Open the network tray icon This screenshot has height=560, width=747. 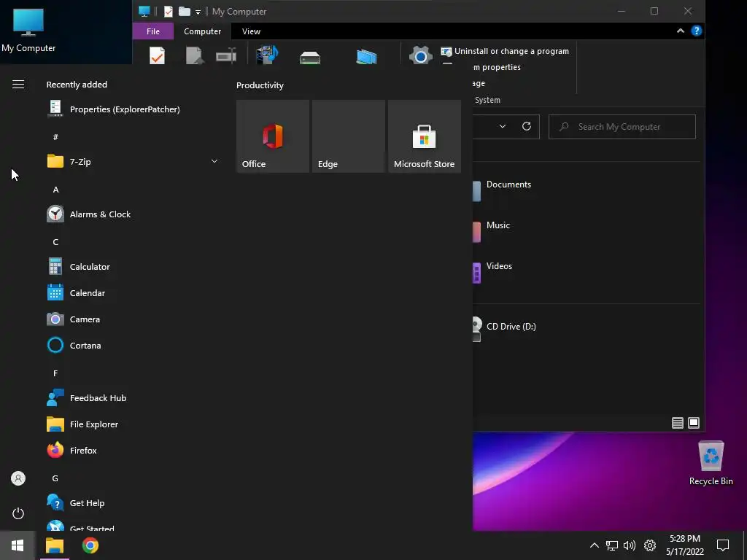point(612,545)
